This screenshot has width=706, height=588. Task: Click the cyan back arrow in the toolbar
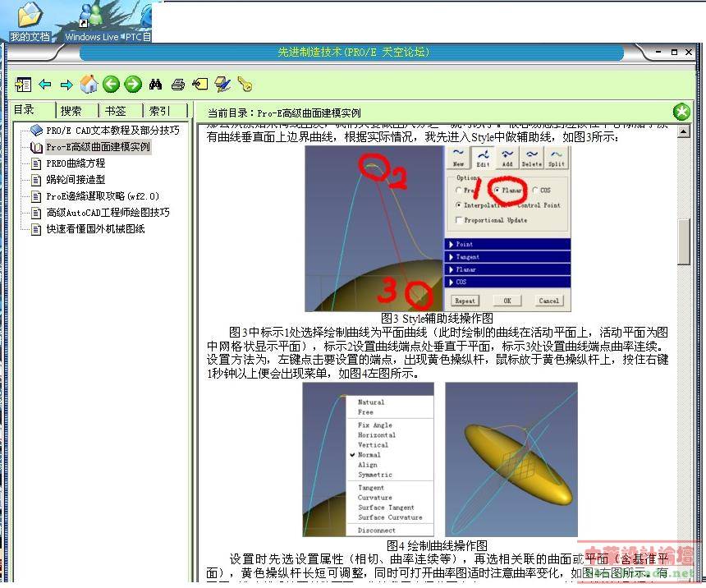[x=45, y=85]
